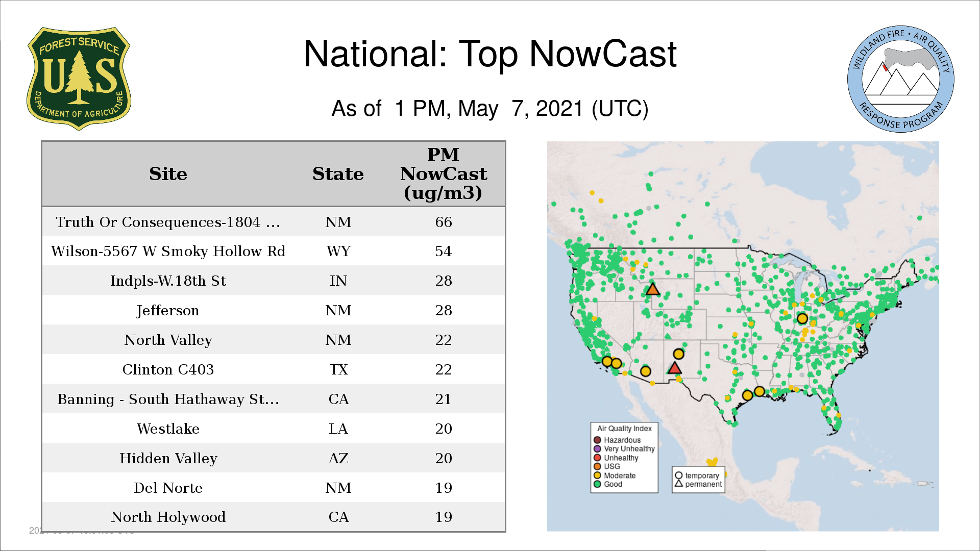This screenshot has height=551, width=980.
Task: Click the USG orange legend swatch
Action: pos(597,466)
